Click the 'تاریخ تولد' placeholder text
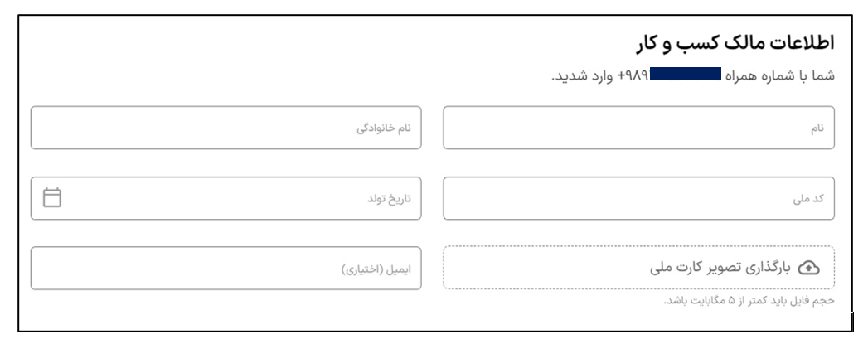This screenshot has width=868, height=349. pyautogui.click(x=390, y=198)
